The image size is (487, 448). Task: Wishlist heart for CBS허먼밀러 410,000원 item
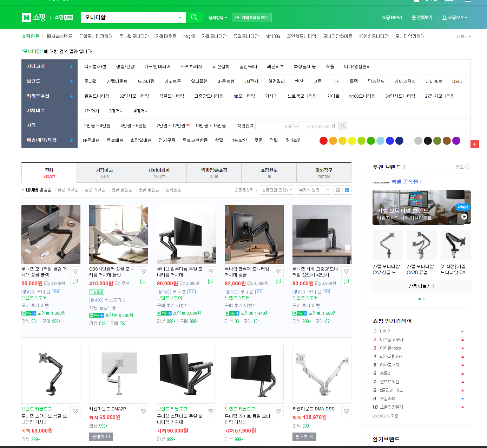coord(143,272)
